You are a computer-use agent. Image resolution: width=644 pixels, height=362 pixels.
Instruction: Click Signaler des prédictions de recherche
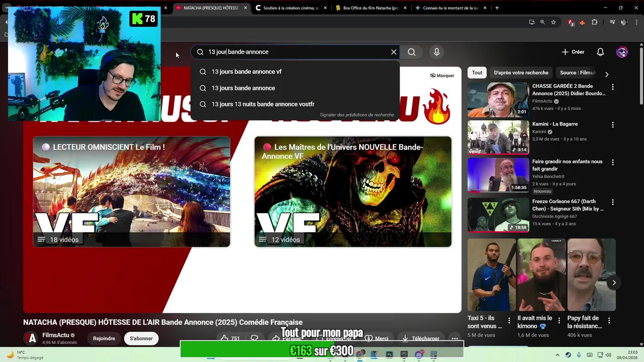(x=357, y=115)
